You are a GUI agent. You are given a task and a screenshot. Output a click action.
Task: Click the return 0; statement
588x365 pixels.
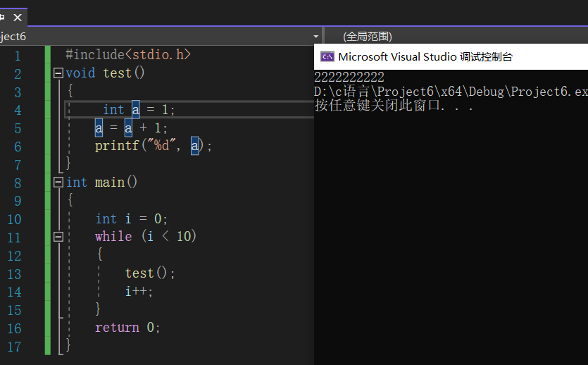tap(127, 328)
